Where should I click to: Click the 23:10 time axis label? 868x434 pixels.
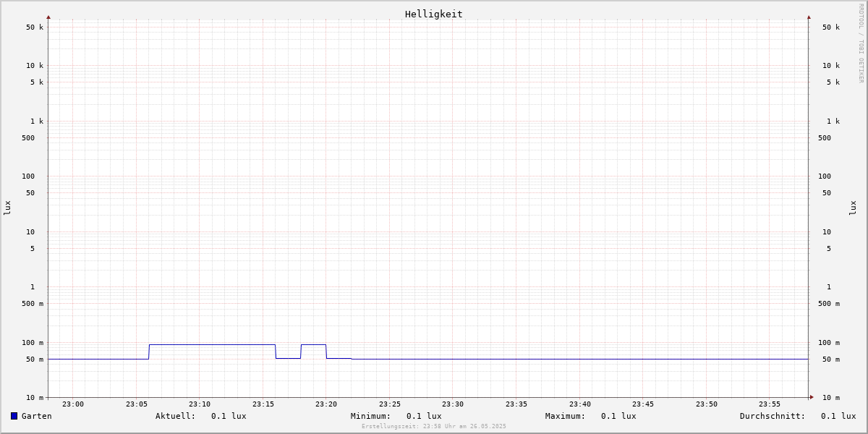point(200,404)
